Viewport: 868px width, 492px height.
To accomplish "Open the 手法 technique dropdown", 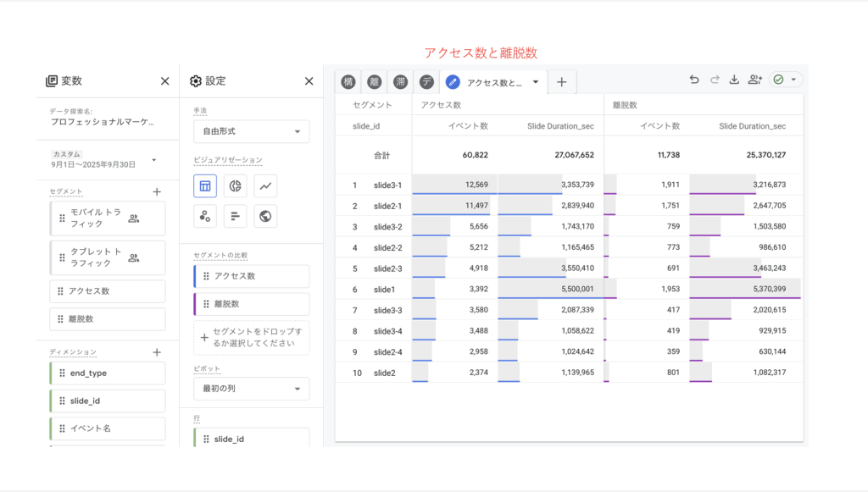I will pyautogui.click(x=251, y=132).
